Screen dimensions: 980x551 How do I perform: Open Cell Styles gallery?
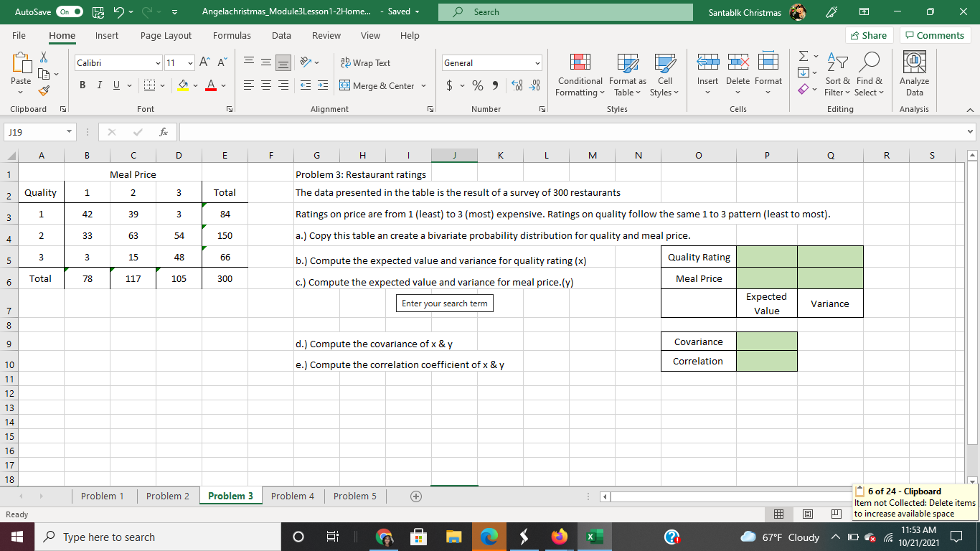664,75
